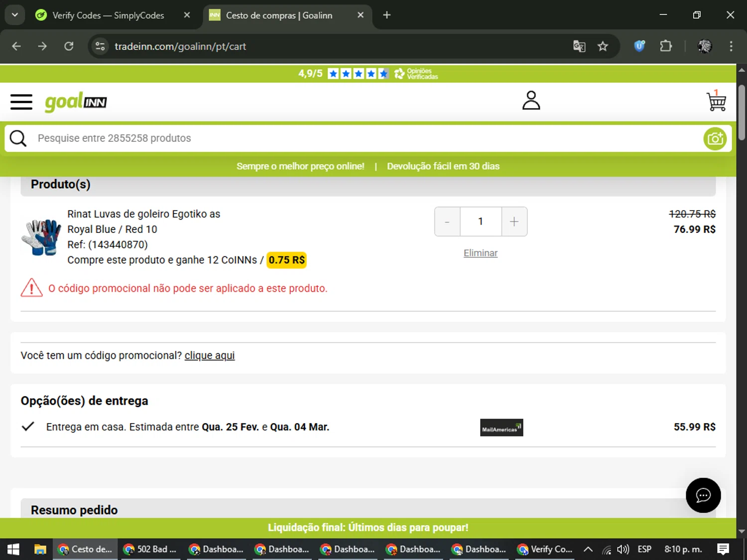Screen dimensions: 747x560
Task: Bookmark this page with the star icon
Action: [603, 46]
